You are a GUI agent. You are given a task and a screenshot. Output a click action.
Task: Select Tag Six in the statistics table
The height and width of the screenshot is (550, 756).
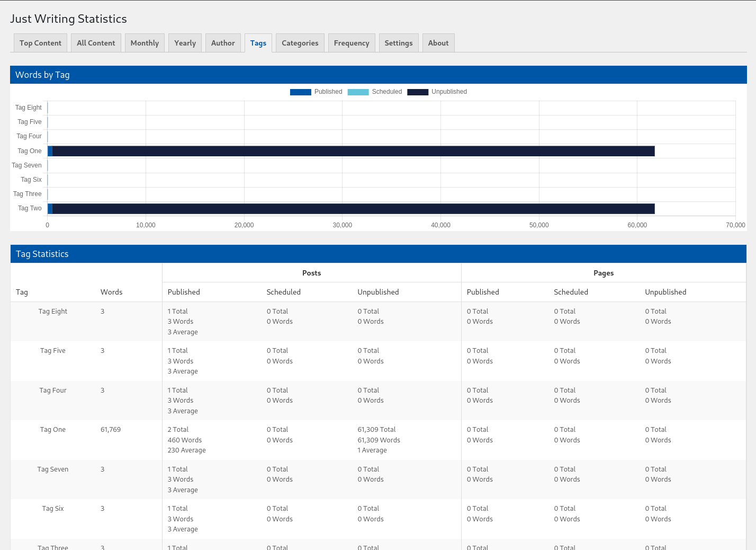click(53, 509)
